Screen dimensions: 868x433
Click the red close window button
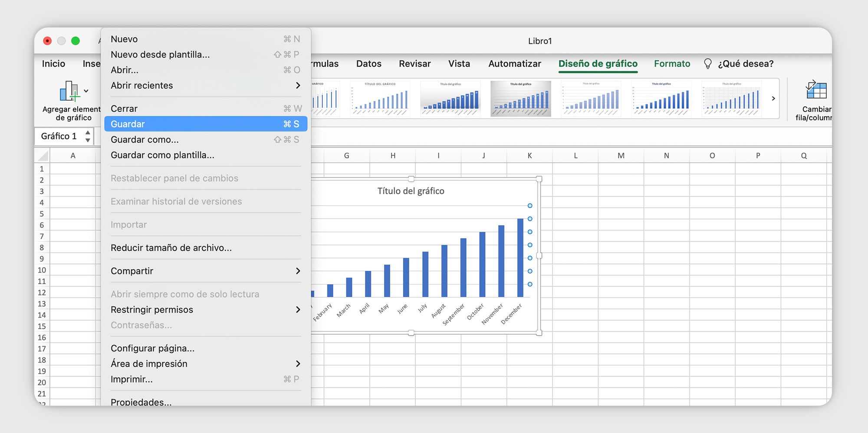47,41
